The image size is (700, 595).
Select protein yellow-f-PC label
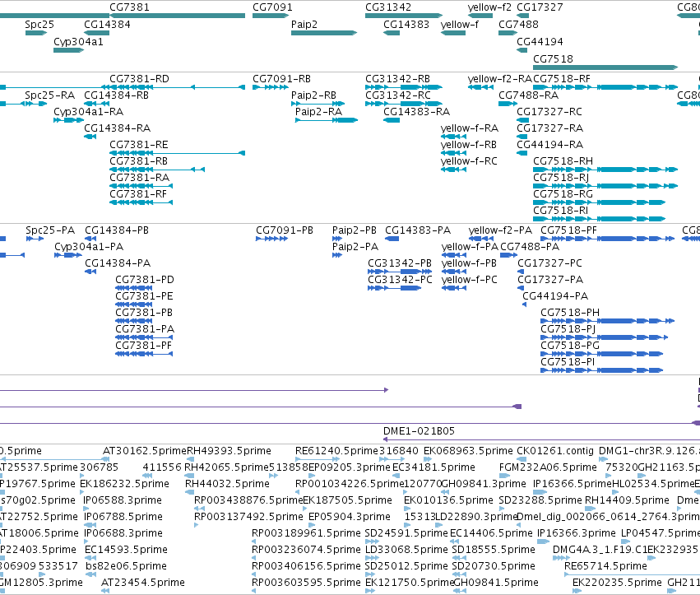469,280
